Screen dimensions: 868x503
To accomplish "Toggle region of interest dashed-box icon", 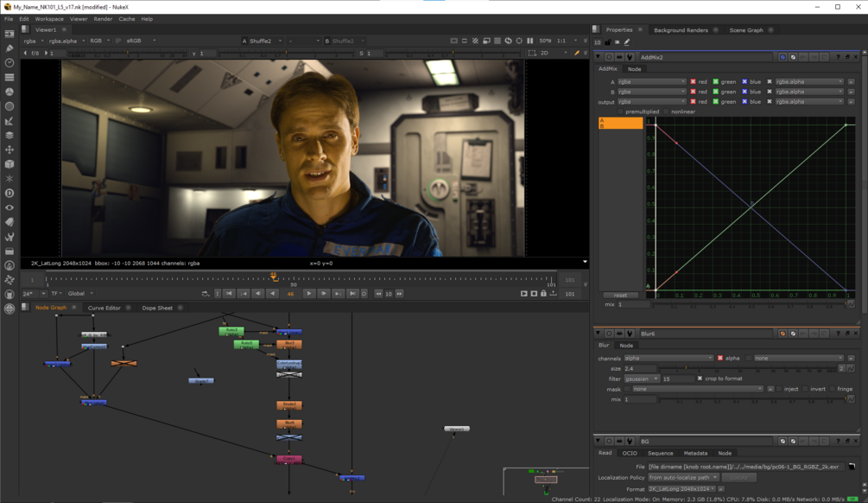I will [x=532, y=54].
